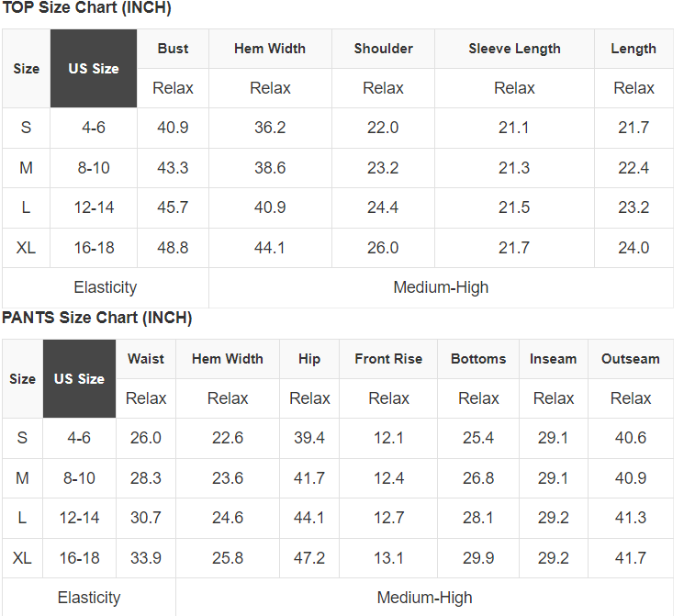Click the PANTS Size Chart (INCH) heading

coord(96,319)
